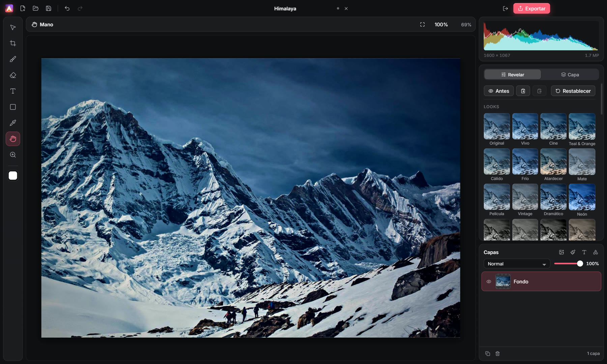Click the Exportar button
607x364 pixels.
pyautogui.click(x=531, y=8)
